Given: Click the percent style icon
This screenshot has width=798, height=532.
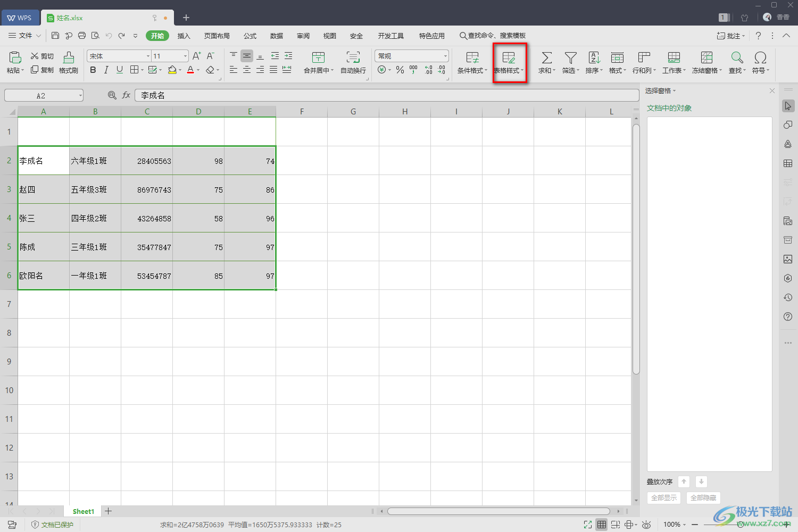Looking at the screenshot, I should pos(400,70).
